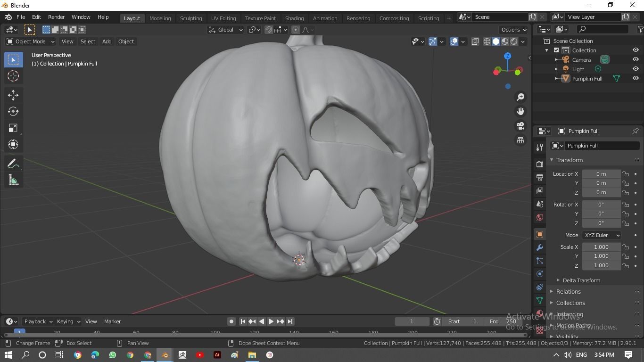The height and width of the screenshot is (362, 644).
Task: Activate the Move tool
Action: [13, 95]
